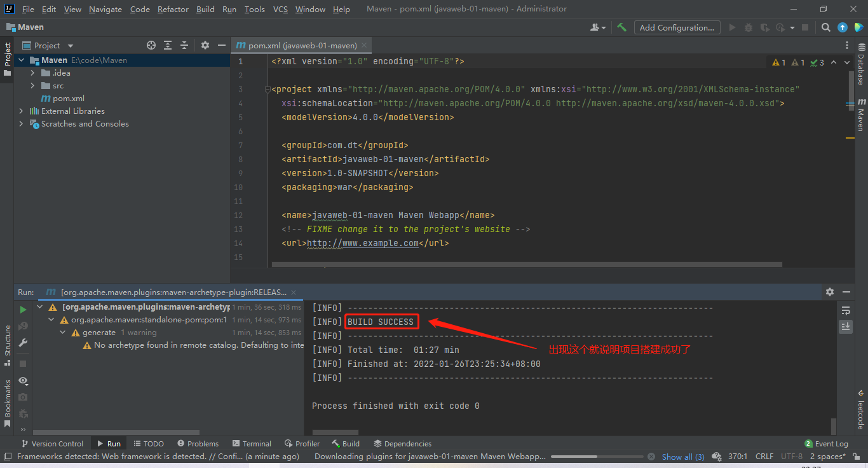This screenshot has width=868, height=468.
Task: Expand the .idea folder
Action: [x=32, y=73]
